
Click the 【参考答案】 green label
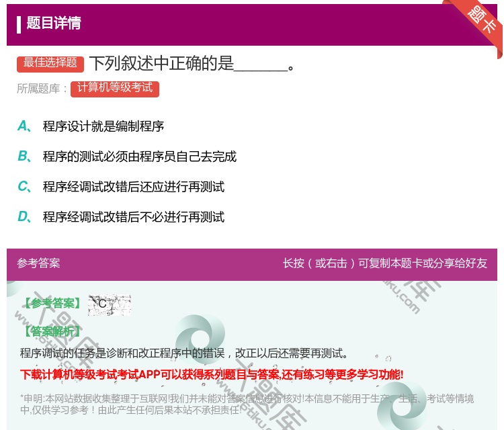pos(52,303)
